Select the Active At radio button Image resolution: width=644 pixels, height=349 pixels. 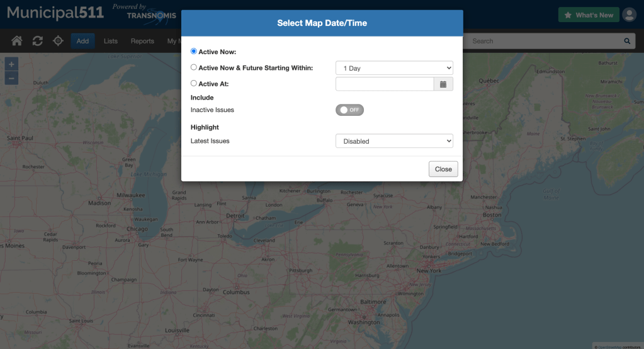click(x=194, y=83)
